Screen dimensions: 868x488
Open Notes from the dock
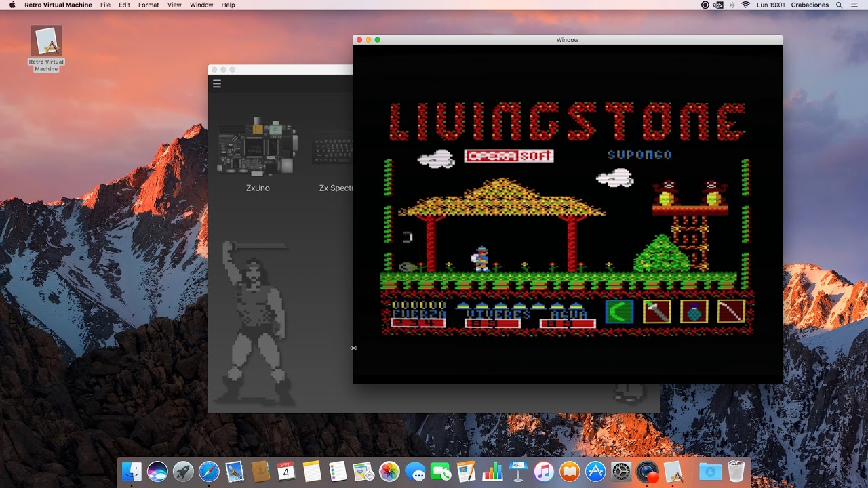pos(312,471)
